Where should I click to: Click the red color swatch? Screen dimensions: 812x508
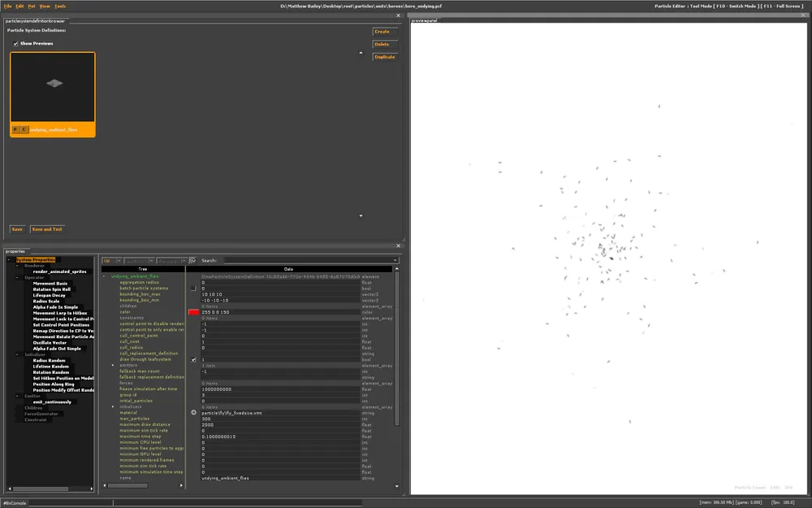click(x=193, y=312)
